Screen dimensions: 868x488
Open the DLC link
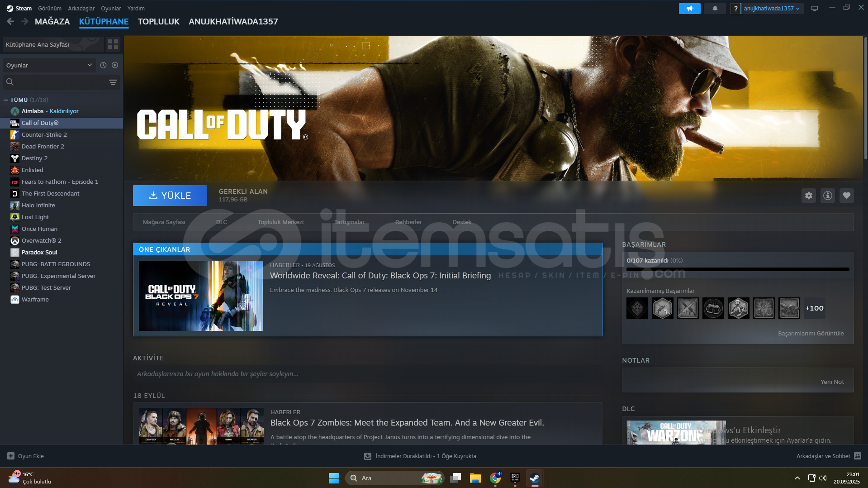[222, 222]
